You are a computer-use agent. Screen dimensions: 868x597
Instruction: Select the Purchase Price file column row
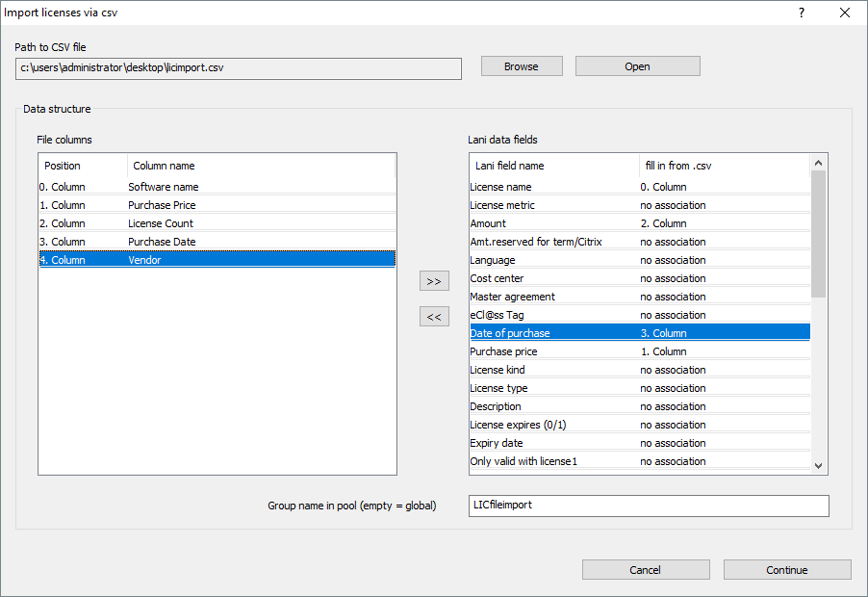(217, 205)
